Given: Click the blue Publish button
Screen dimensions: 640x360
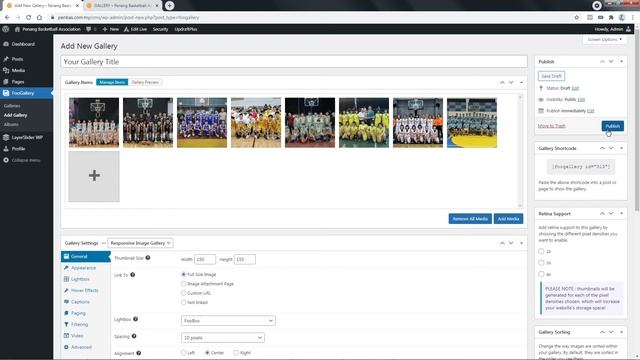Looking at the screenshot, I should [612, 126].
